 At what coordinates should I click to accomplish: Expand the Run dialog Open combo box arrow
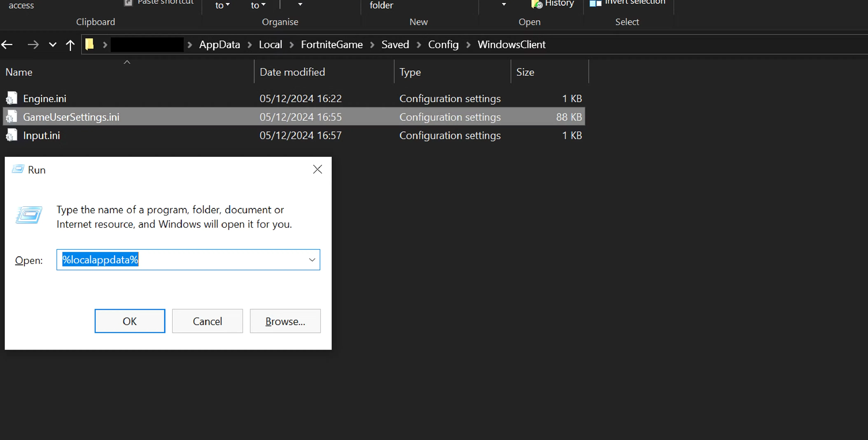click(312, 260)
